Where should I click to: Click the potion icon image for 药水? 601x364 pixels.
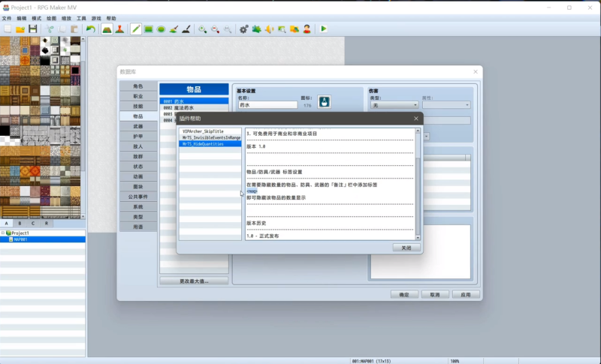325,102
